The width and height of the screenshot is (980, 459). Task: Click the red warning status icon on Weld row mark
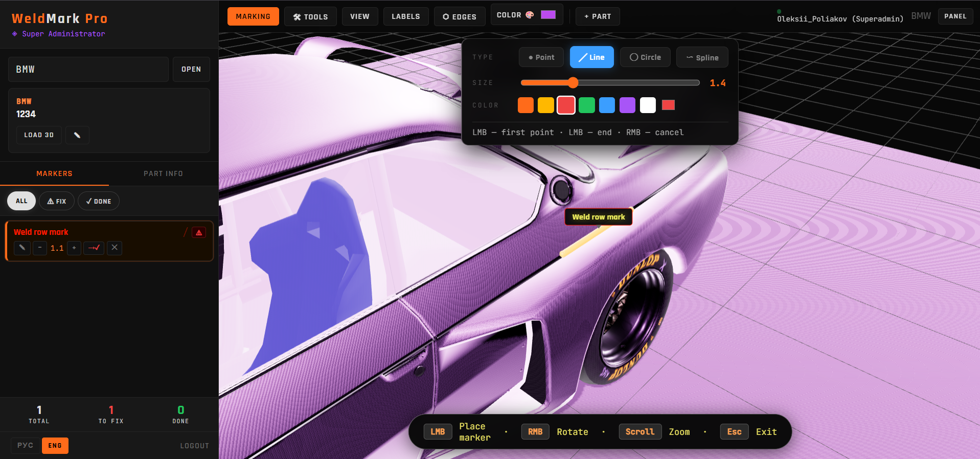[199, 232]
